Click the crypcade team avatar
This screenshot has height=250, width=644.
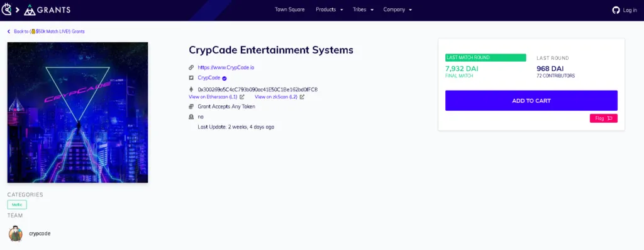click(x=16, y=234)
